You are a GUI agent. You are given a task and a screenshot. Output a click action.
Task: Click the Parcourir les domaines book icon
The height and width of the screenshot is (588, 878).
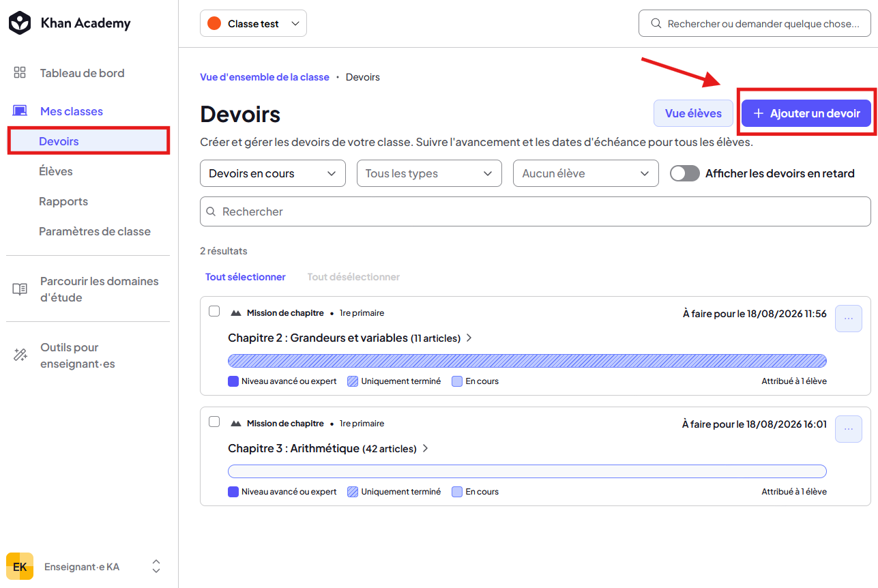point(20,289)
